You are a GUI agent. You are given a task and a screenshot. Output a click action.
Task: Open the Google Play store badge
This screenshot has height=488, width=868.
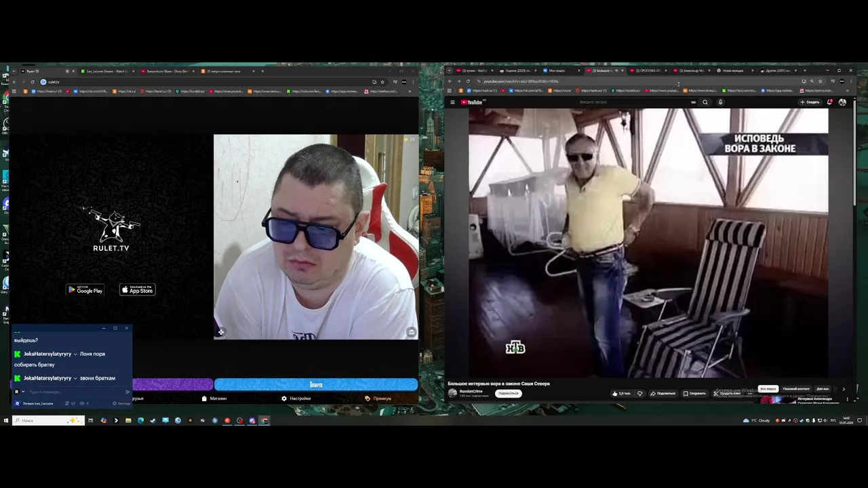85,290
